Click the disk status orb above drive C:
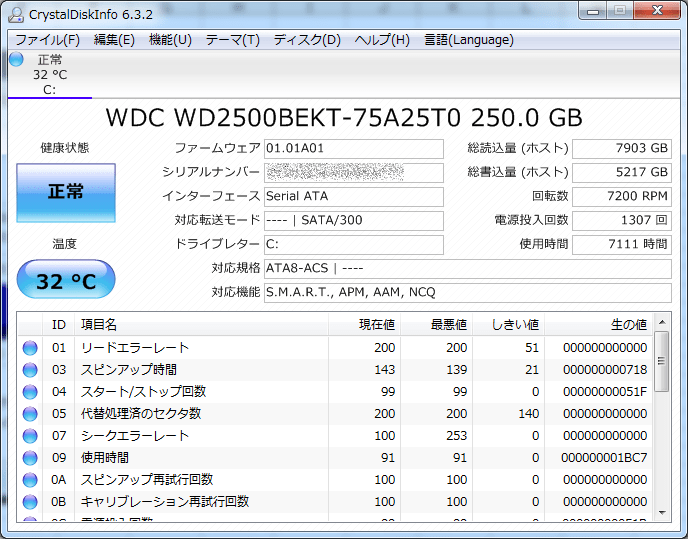The height and width of the screenshot is (539, 688). point(16,59)
